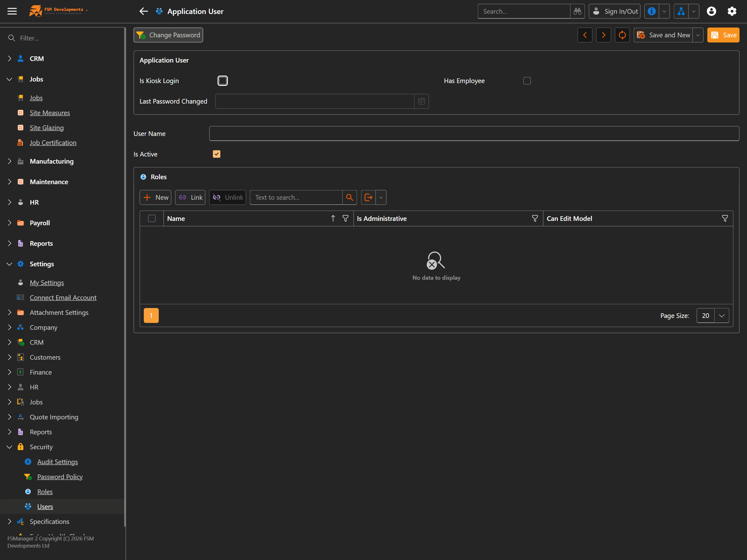Click the Unlink button in Roles
Screen dimensions: 747x560
[228, 198]
